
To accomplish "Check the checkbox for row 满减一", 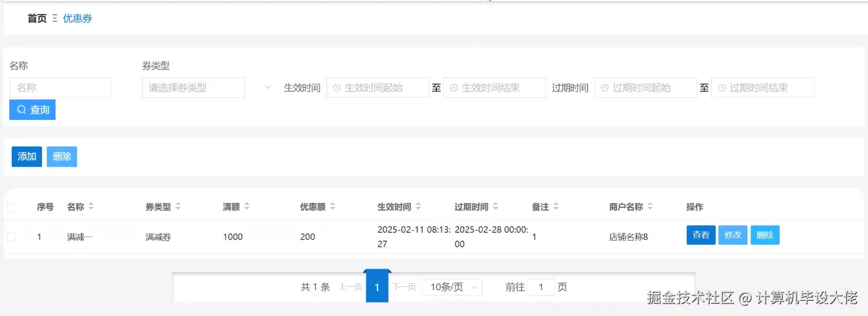I will (11, 237).
